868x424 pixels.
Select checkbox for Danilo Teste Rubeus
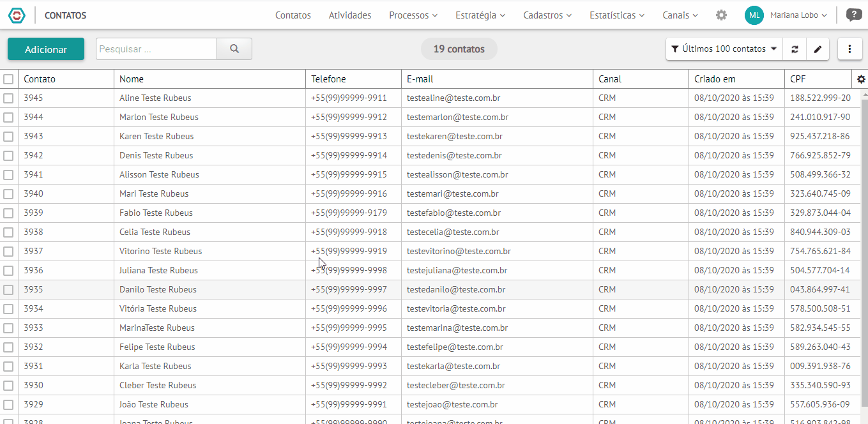[8, 290]
